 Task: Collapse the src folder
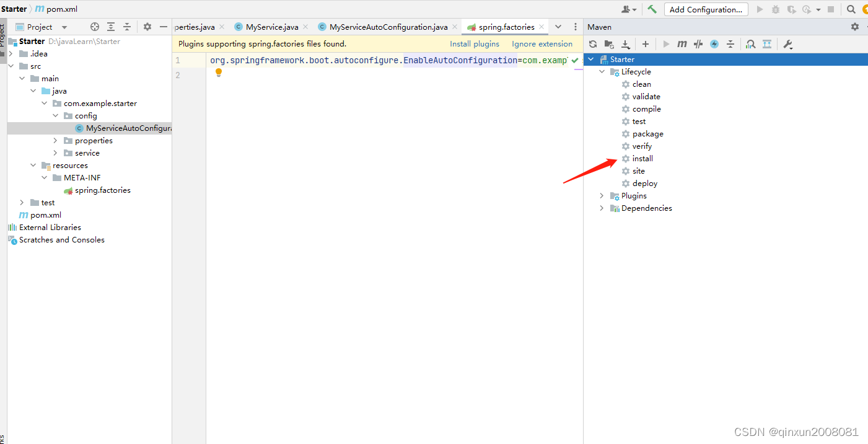pos(12,66)
